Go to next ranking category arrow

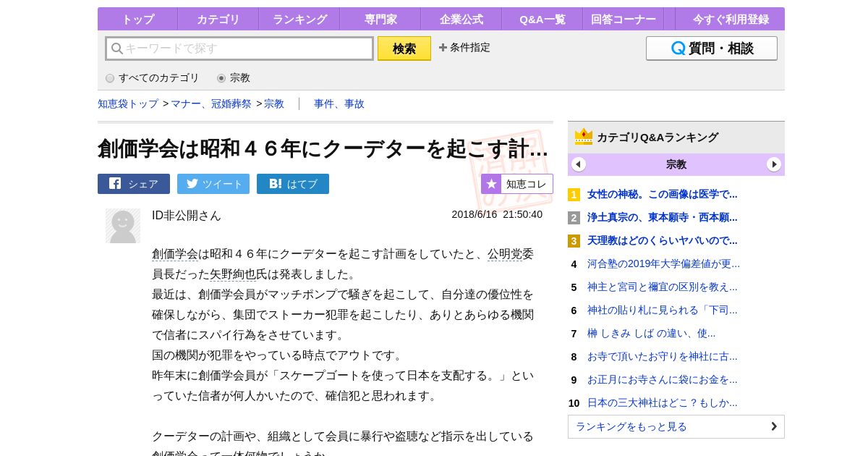pyautogui.click(x=774, y=164)
